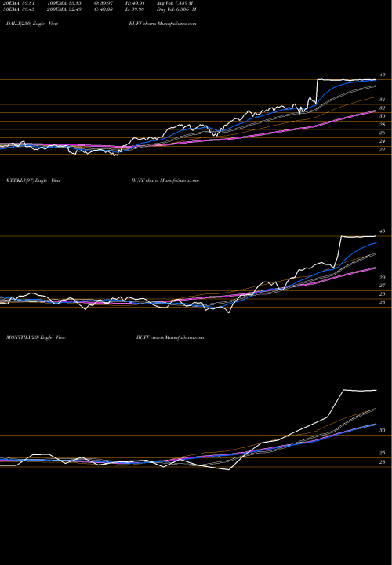Click the 40 price label on weekly chart
The width and height of the screenshot is (392, 565).
tap(382, 231)
